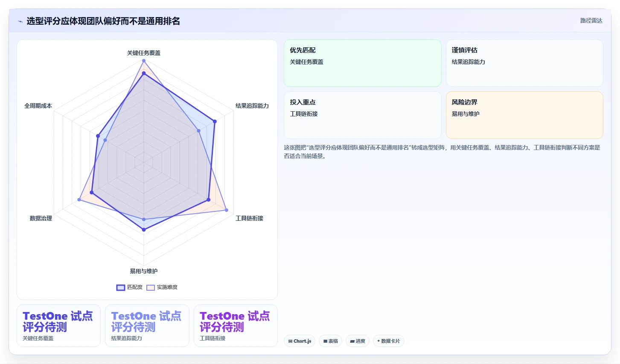Click the 匹配度 data point at 结果追踪能力 vertex

(x=215, y=121)
